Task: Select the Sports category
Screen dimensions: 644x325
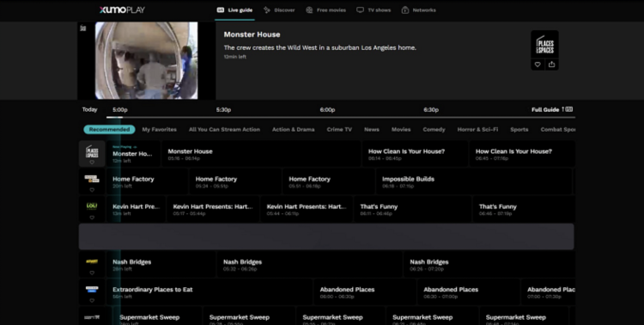Action: (519, 130)
